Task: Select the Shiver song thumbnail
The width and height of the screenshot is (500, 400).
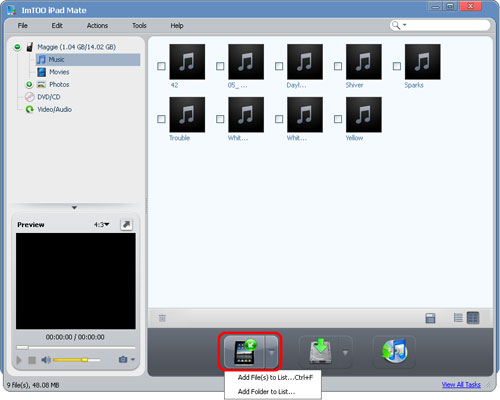Action: click(x=364, y=62)
